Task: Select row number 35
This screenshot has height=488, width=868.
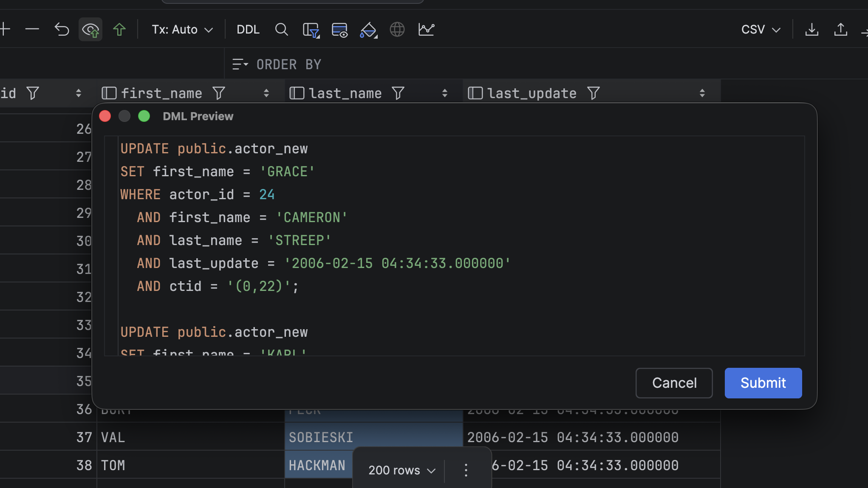Action: pos(83,381)
